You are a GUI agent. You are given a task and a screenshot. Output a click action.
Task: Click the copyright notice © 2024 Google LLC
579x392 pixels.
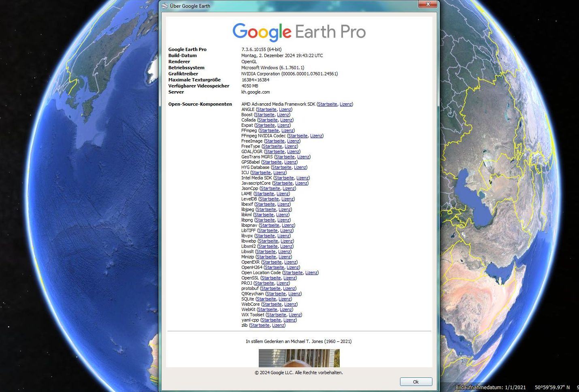(x=299, y=373)
